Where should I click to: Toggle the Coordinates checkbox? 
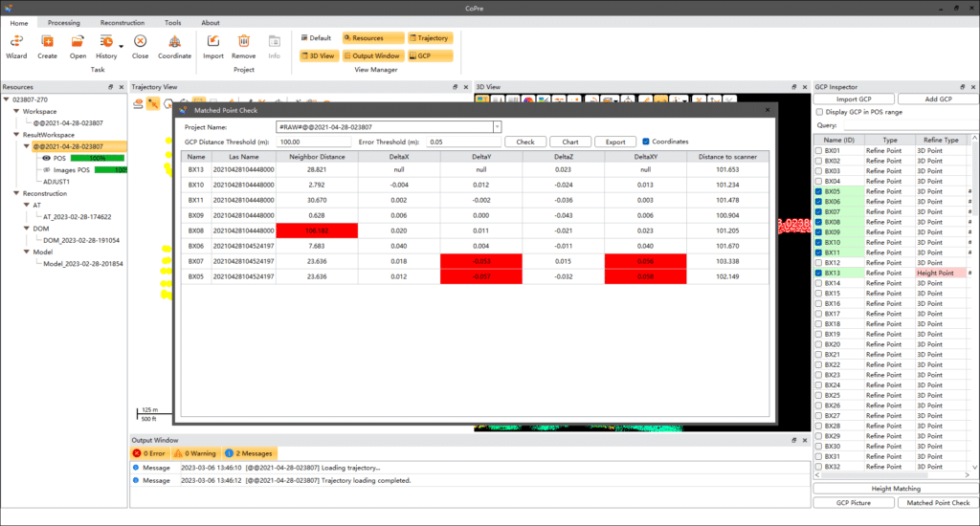point(647,142)
